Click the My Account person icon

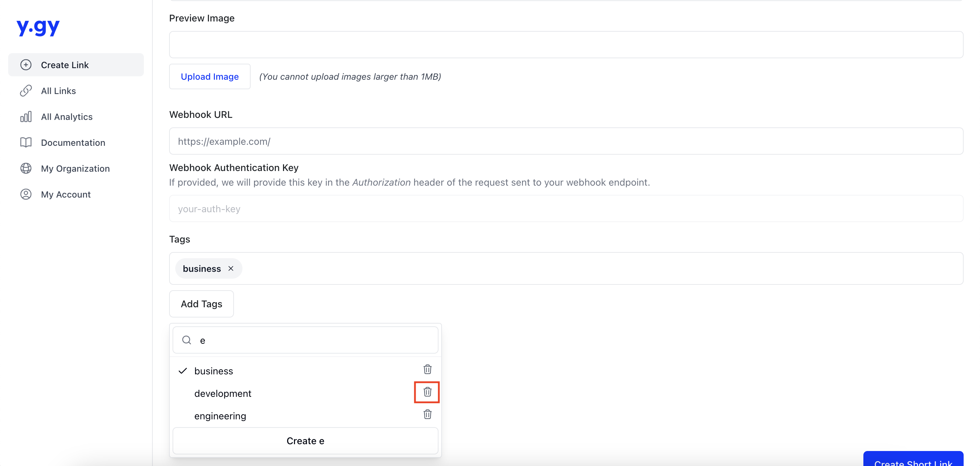point(26,193)
